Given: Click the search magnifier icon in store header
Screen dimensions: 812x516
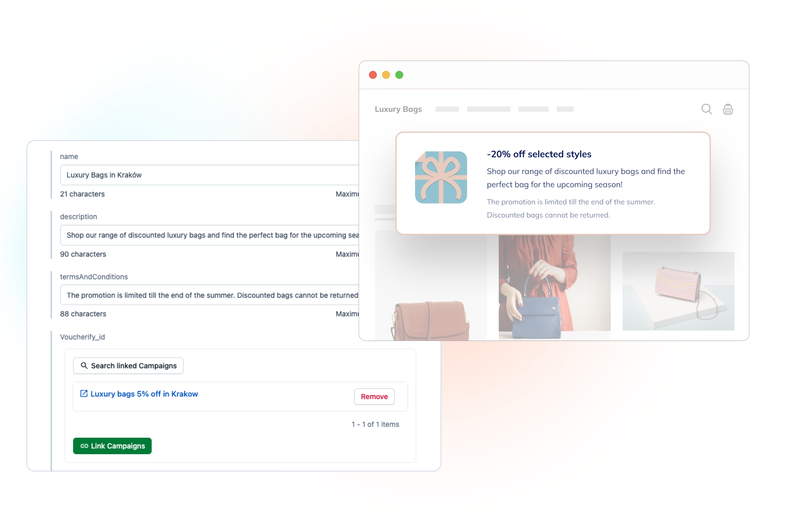Looking at the screenshot, I should pyautogui.click(x=707, y=109).
